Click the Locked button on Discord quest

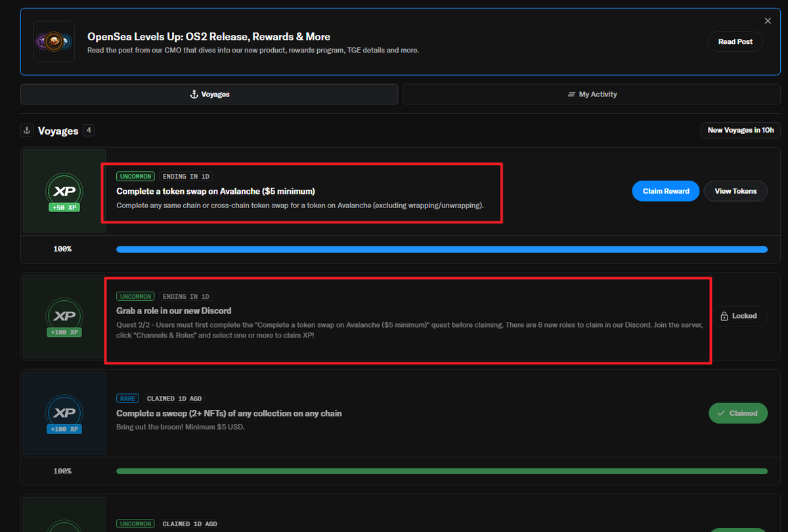tap(739, 316)
